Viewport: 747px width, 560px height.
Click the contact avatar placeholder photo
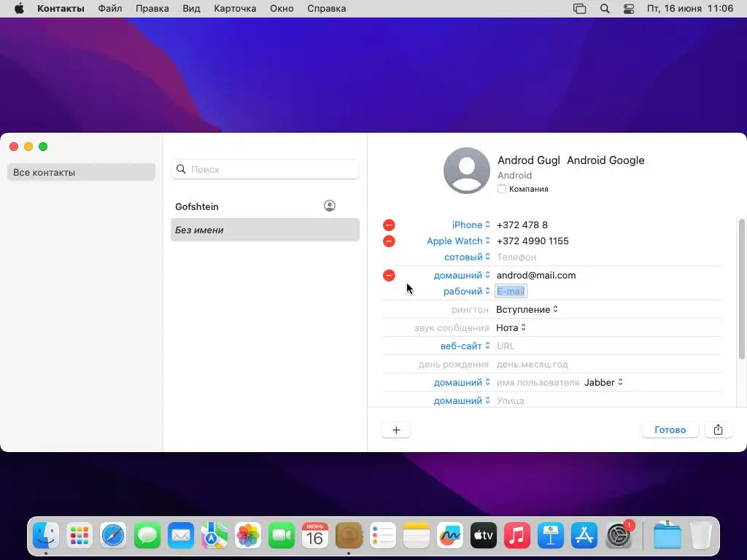pyautogui.click(x=466, y=171)
